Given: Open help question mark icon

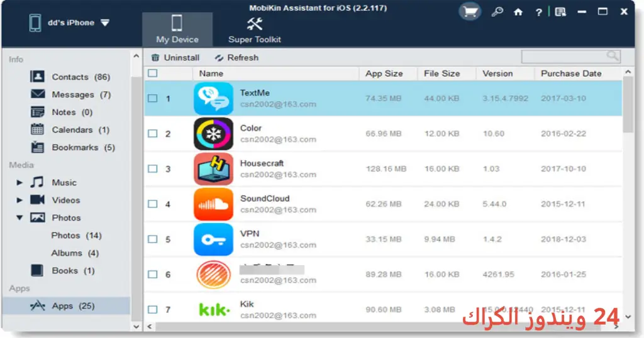Looking at the screenshot, I should pos(538,13).
